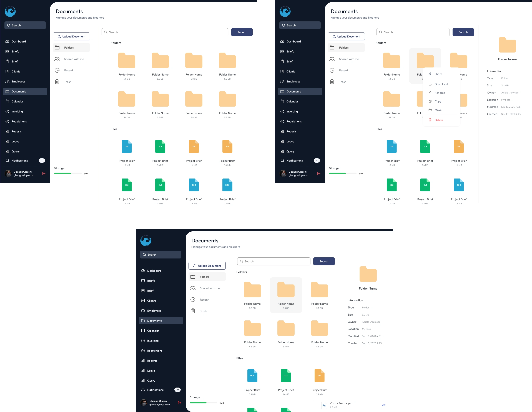Click logout icon in the context-menu screen
The width and height of the screenshot is (532, 412).
[319, 173]
